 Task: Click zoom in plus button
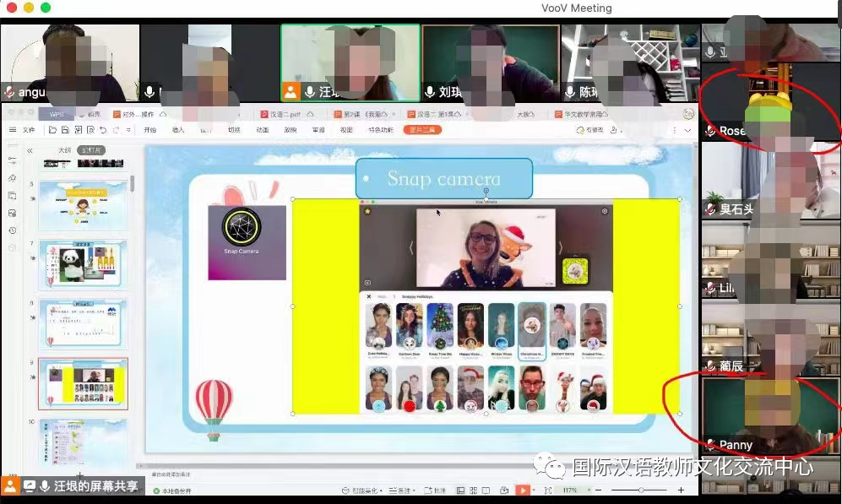point(681,490)
